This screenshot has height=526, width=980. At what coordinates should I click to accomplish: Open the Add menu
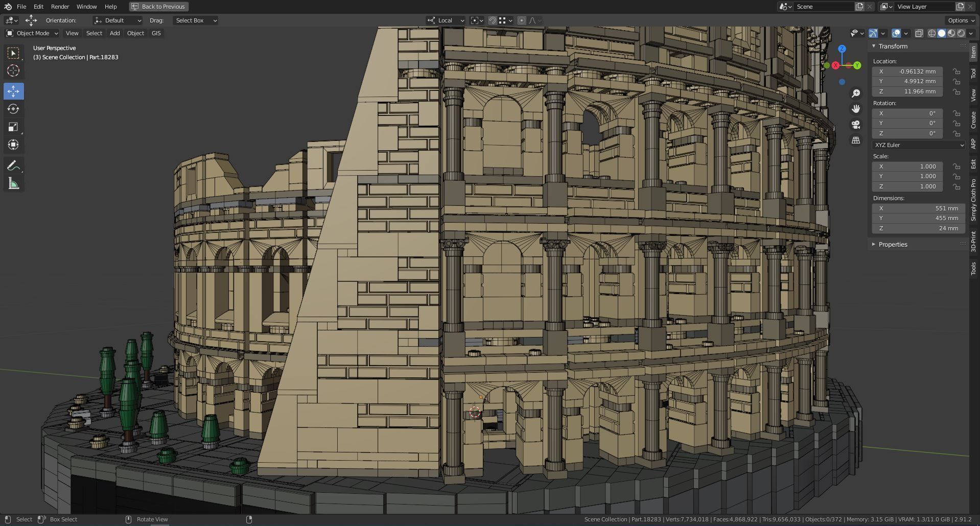pyautogui.click(x=114, y=33)
